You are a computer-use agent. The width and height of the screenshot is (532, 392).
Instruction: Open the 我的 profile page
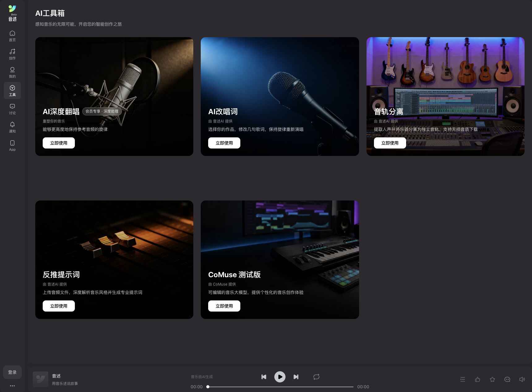[x=12, y=72]
